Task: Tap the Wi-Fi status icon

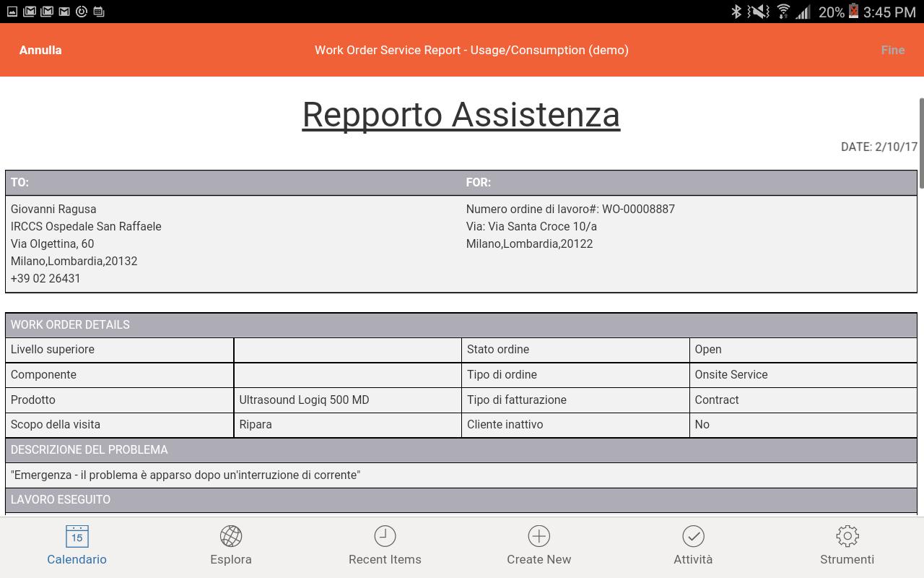Action: pos(783,12)
